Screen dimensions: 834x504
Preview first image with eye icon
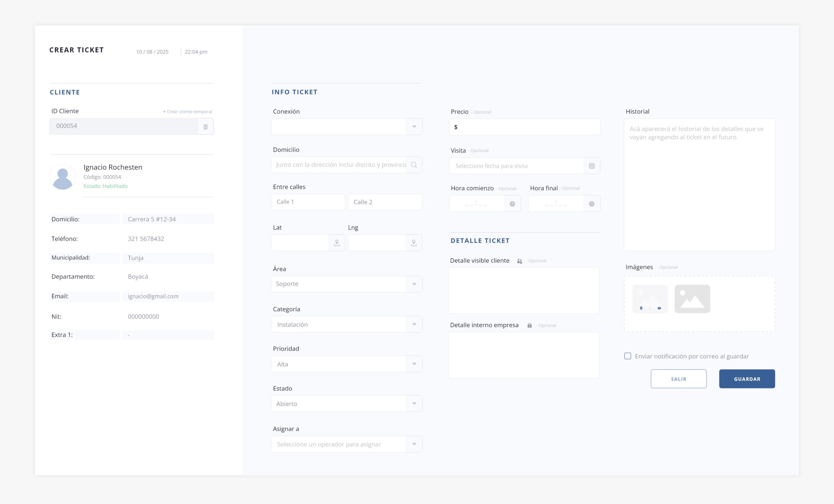tap(659, 308)
